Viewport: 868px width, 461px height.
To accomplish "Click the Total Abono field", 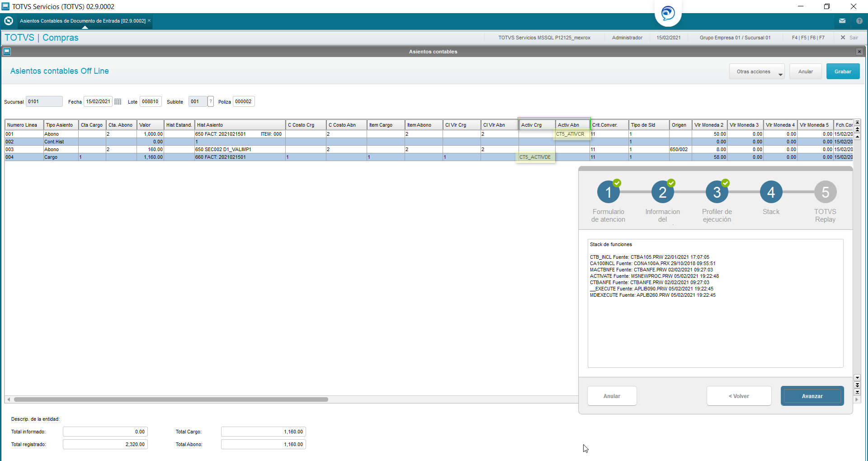I will tap(264, 444).
